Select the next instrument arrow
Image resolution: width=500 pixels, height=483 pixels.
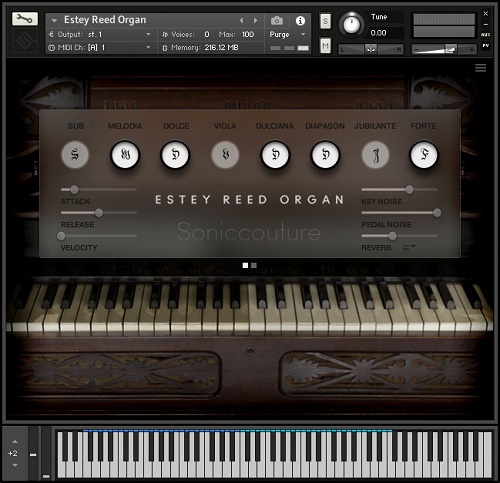(255, 21)
